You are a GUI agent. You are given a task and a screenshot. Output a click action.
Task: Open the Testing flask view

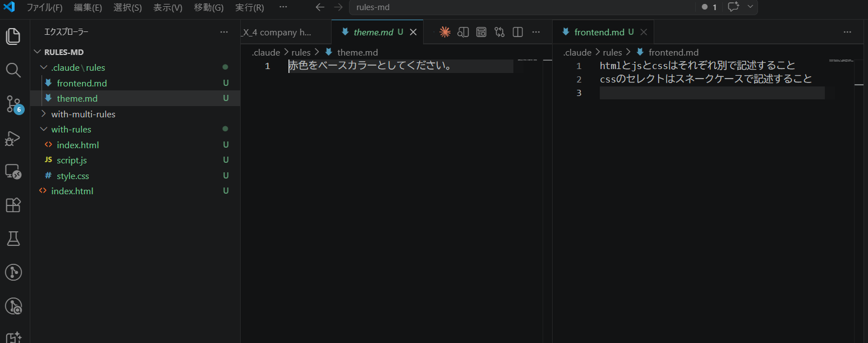coord(13,239)
